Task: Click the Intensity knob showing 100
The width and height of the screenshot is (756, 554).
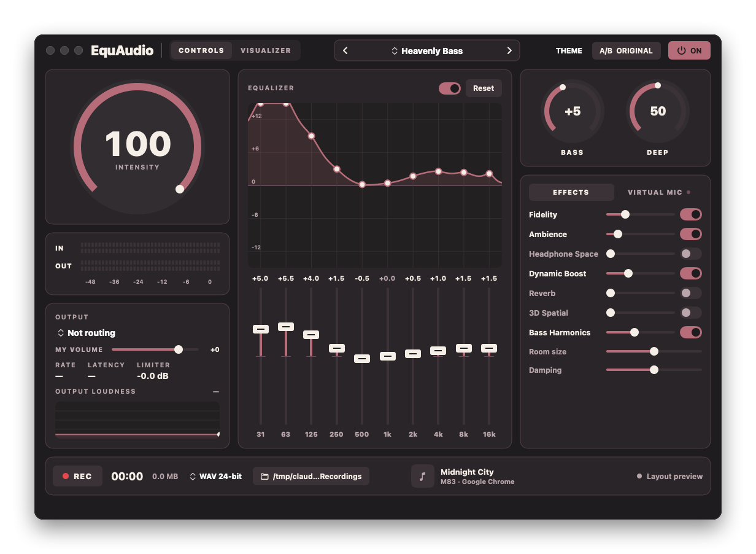Action: (137, 147)
